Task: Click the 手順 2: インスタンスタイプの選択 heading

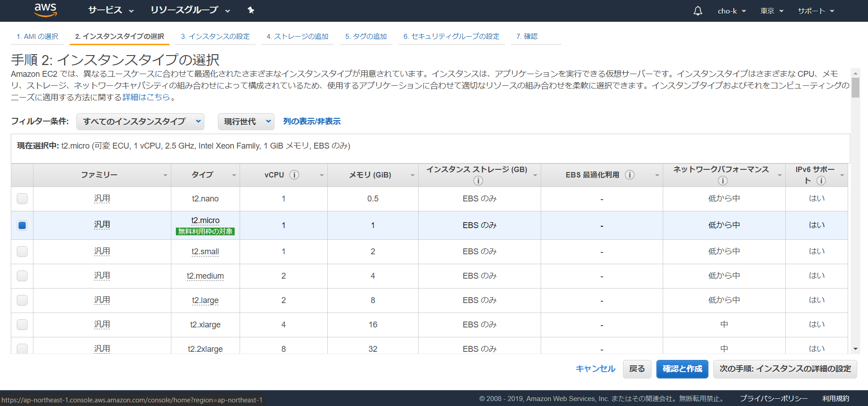Action: point(115,60)
